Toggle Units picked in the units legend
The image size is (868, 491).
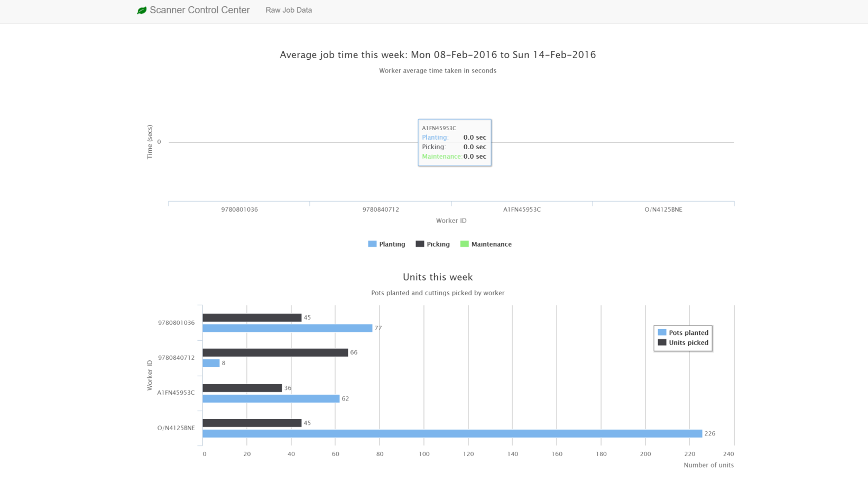[x=688, y=343]
